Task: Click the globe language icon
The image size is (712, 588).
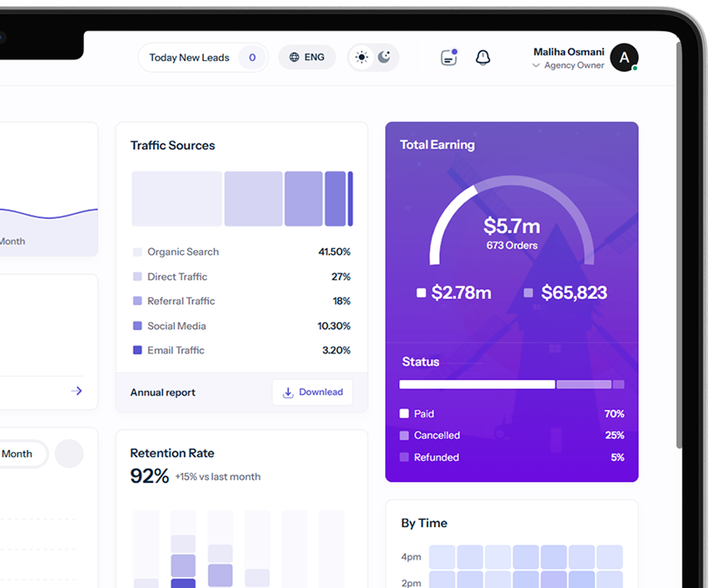Action: point(294,58)
